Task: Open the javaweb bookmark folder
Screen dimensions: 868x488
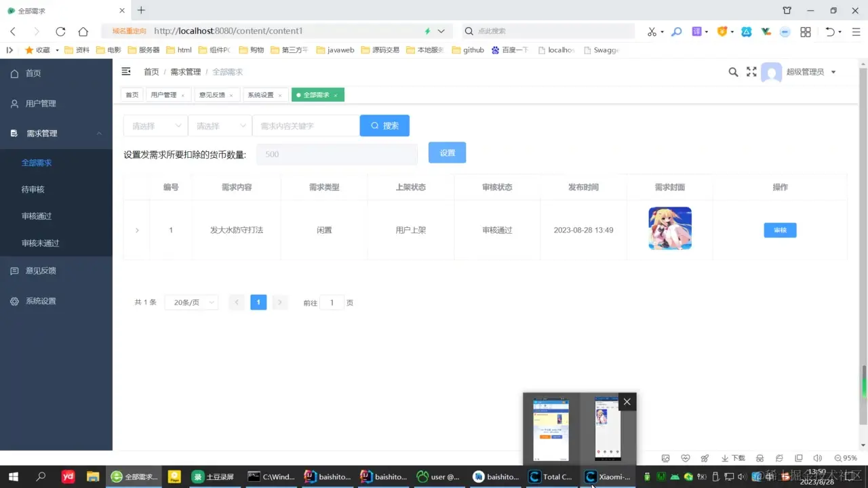Action: coord(336,50)
